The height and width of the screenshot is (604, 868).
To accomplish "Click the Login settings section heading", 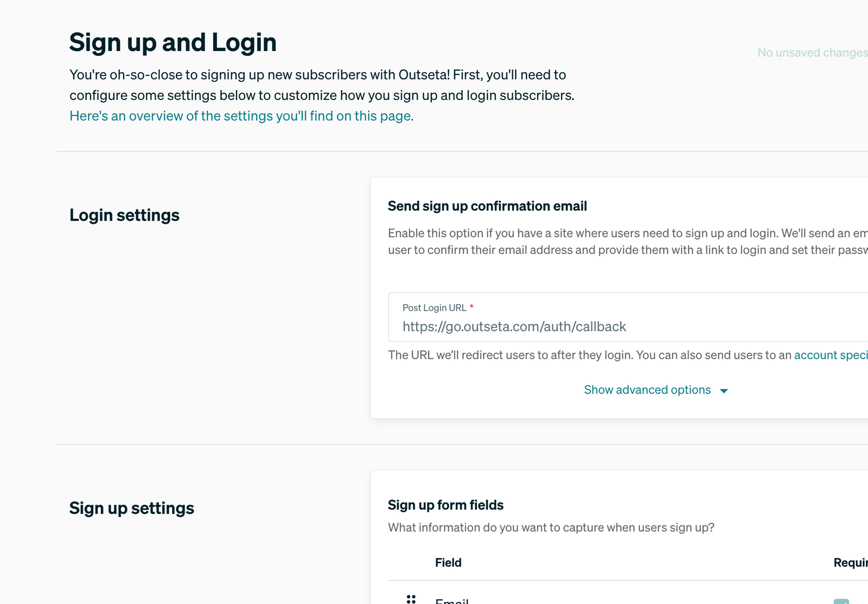I will (x=124, y=215).
